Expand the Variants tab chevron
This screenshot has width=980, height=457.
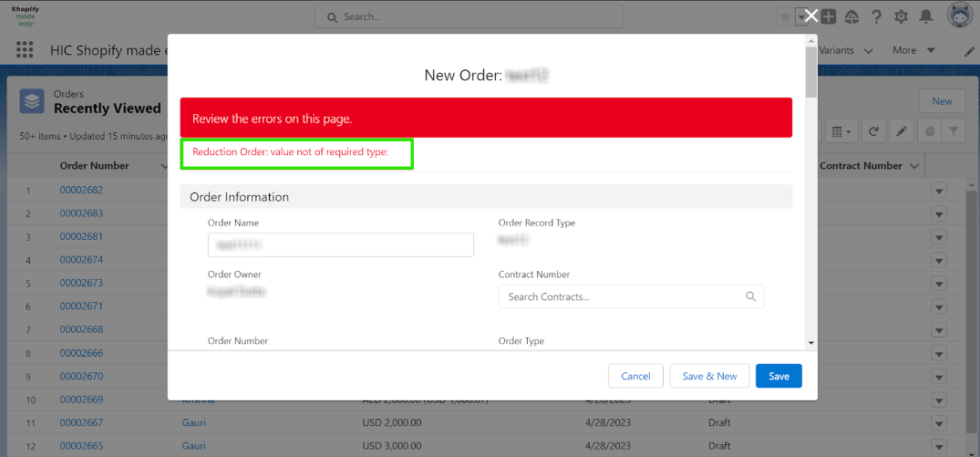click(868, 51)
